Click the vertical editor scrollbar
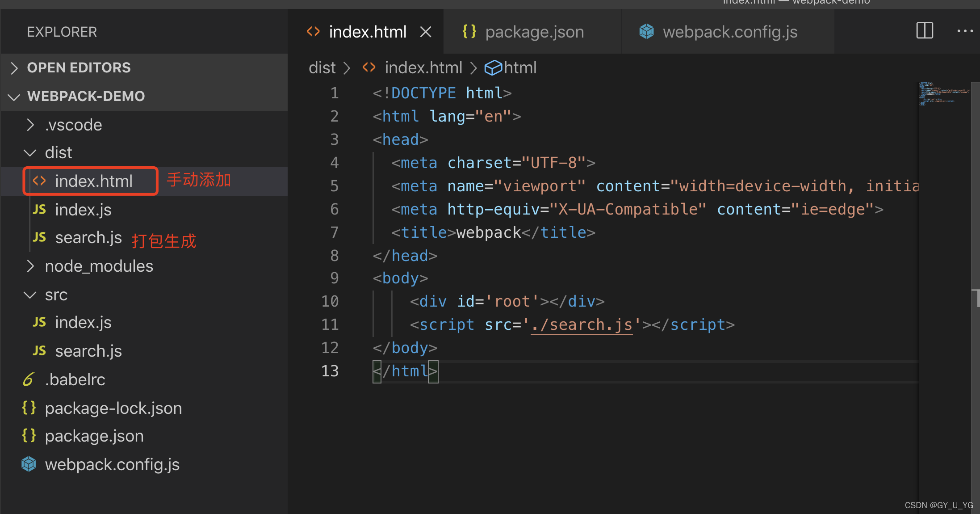Viewport: 980px width, 514px height. [x=976, y=298]
